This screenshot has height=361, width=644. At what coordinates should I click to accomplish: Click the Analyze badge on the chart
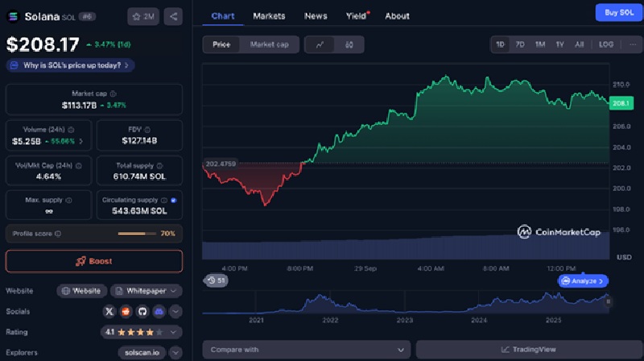point(584,281)
